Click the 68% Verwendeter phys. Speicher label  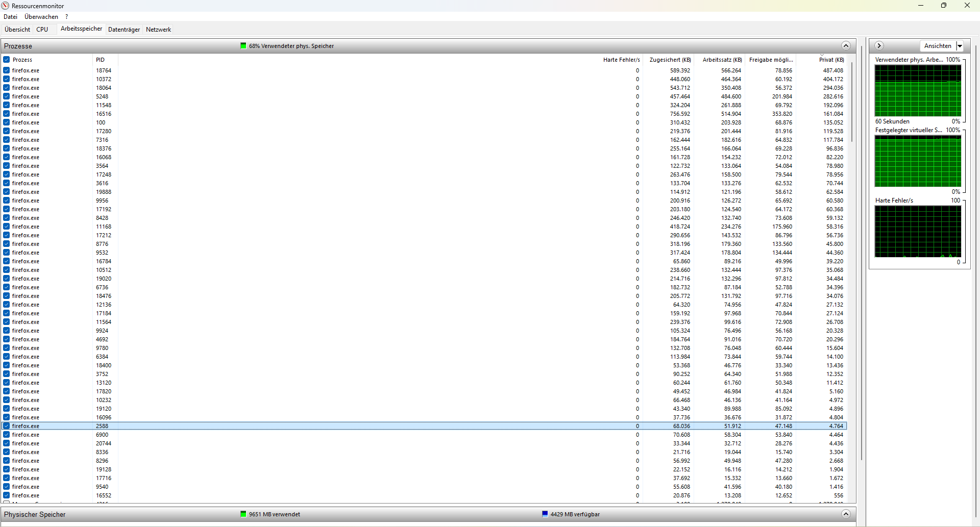[x=291, y=46]
